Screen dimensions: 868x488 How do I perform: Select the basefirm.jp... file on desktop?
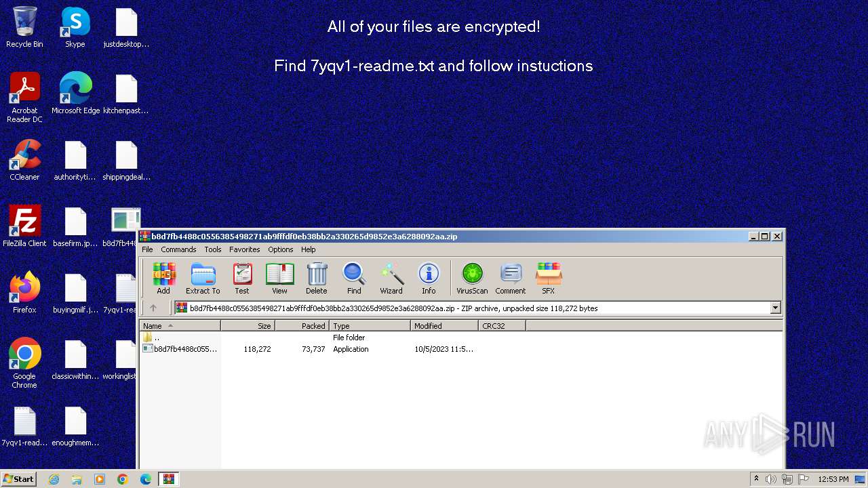tap(75, 226)
